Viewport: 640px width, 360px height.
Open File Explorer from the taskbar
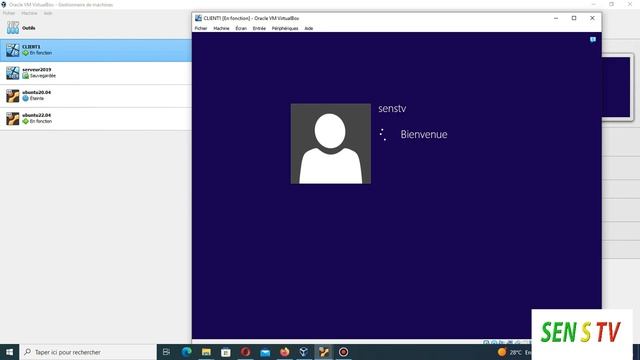(x=206, y=352)
